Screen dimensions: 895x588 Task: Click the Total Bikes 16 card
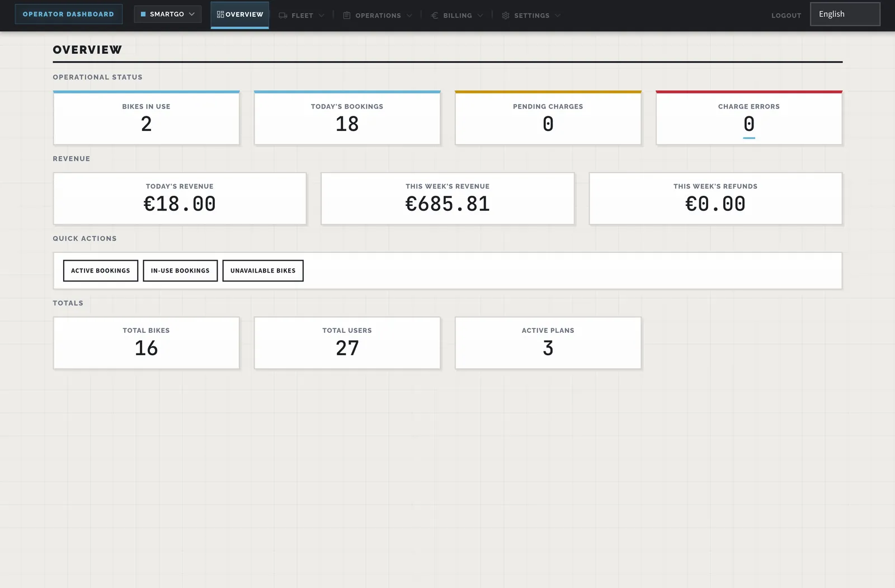pos(147,343)
